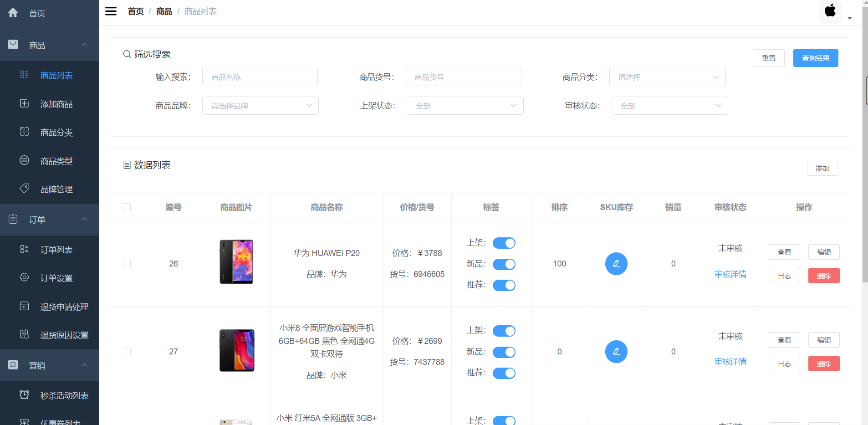The height and width of the screenshot is (425, 868).
Task: Click the 商品分类 grid icon
Action: point(25,132)
